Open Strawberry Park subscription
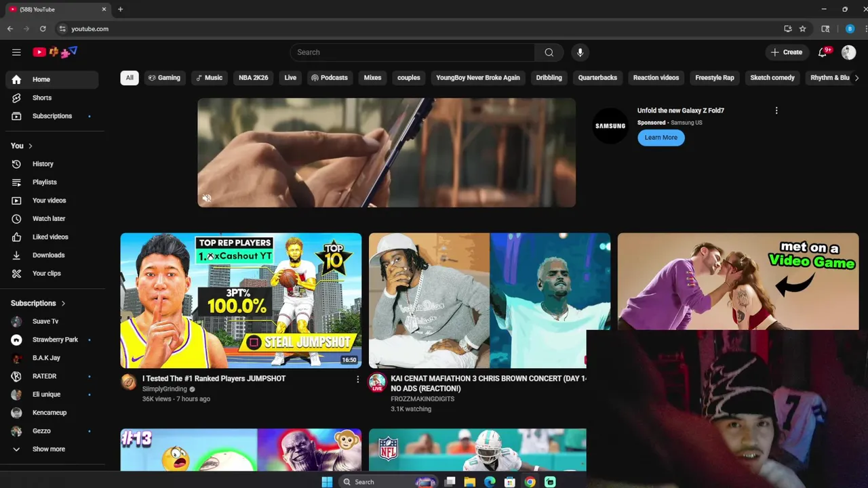Viewport: 868px width, 488px height. (52, 340)
